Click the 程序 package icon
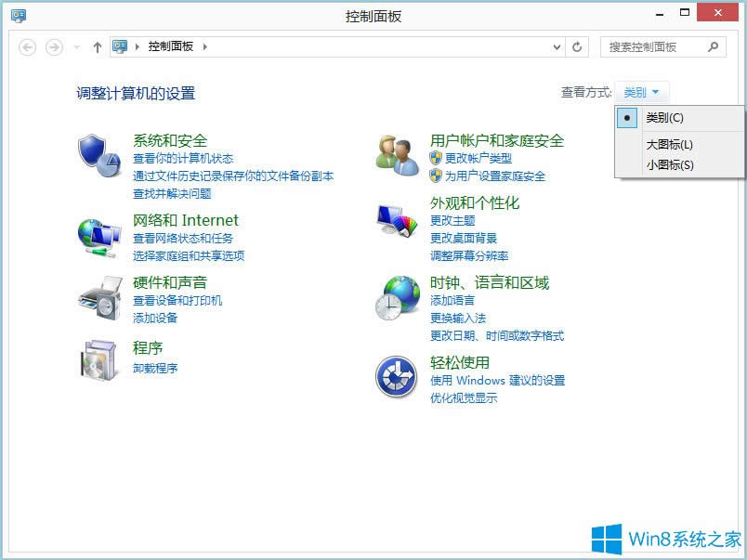 (x=98, y=358)
